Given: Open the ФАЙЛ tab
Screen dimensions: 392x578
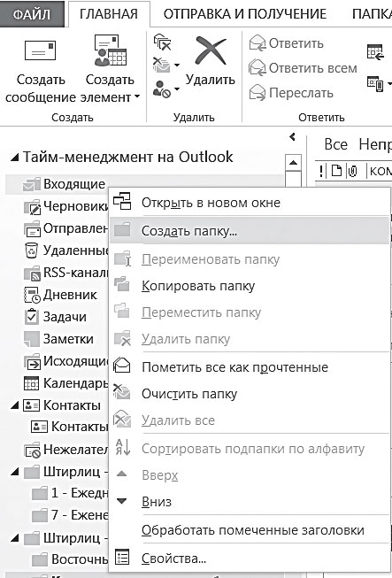Looking at the screenshot, I should click(31, 14).
